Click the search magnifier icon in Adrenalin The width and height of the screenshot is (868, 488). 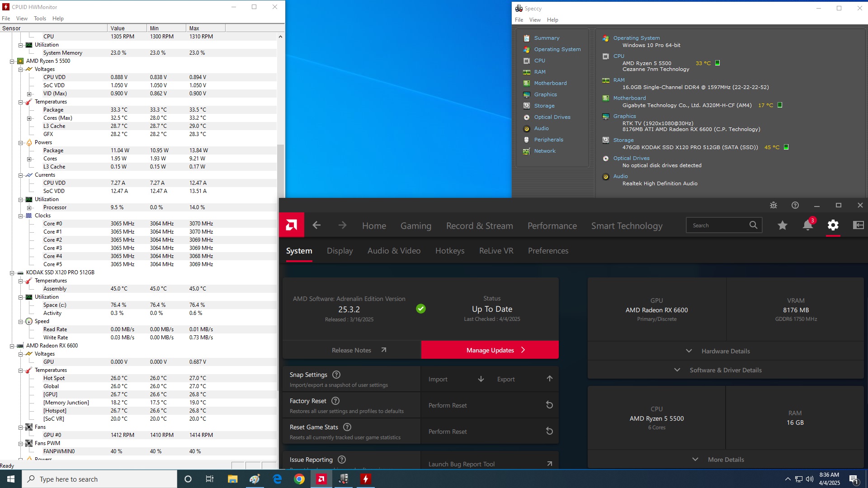753,225
